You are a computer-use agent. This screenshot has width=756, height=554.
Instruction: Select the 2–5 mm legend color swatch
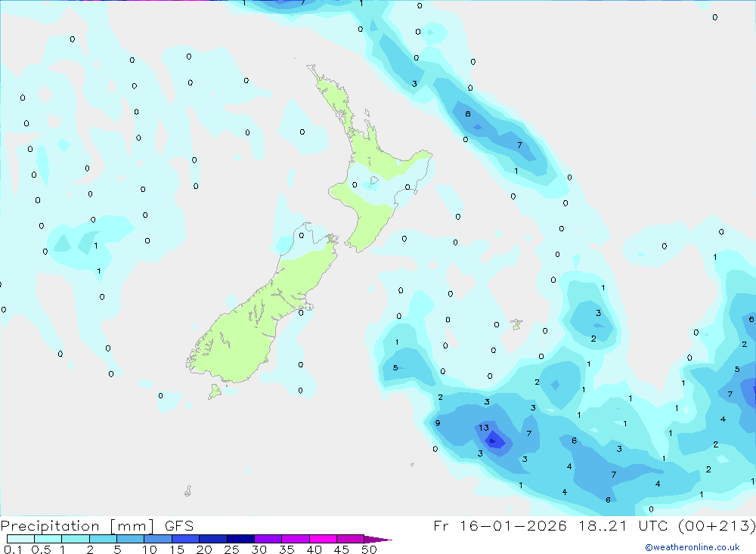coord(103,539)
